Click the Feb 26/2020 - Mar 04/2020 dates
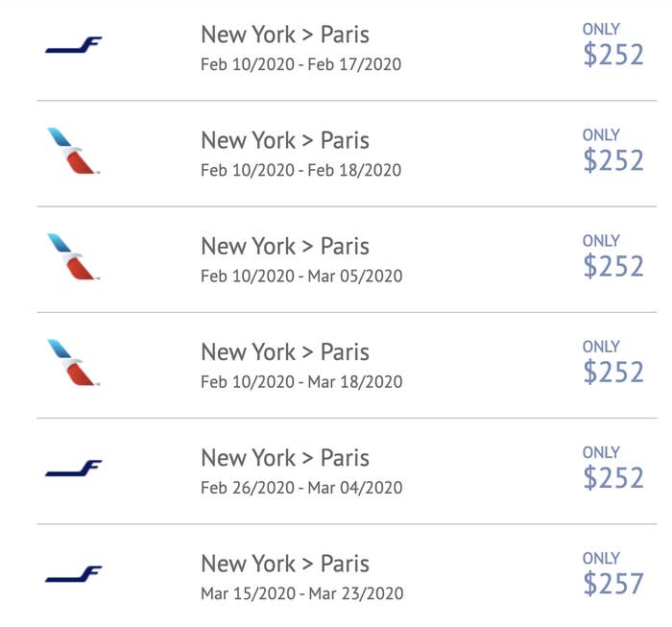The image size is (672, 627). (x=301, y=488)
